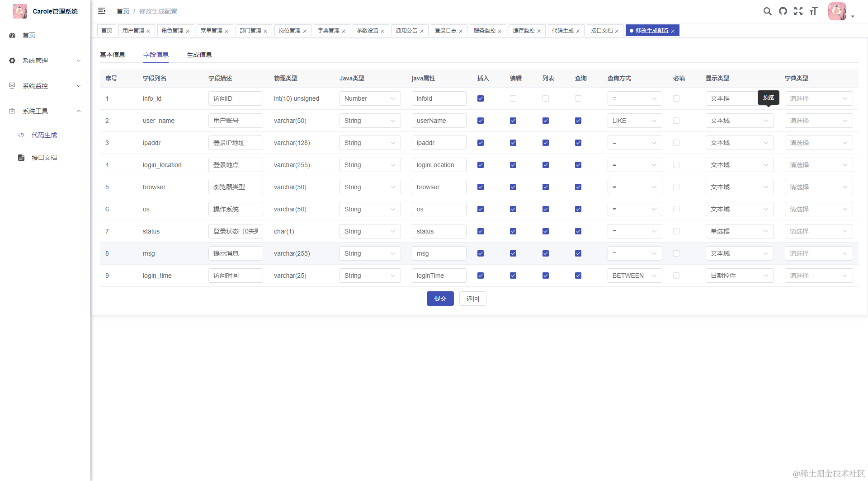The height and width of the screenshot is (481, 868).
Task: Check the 必填 checkbox for browser
Action: (676, 187)
